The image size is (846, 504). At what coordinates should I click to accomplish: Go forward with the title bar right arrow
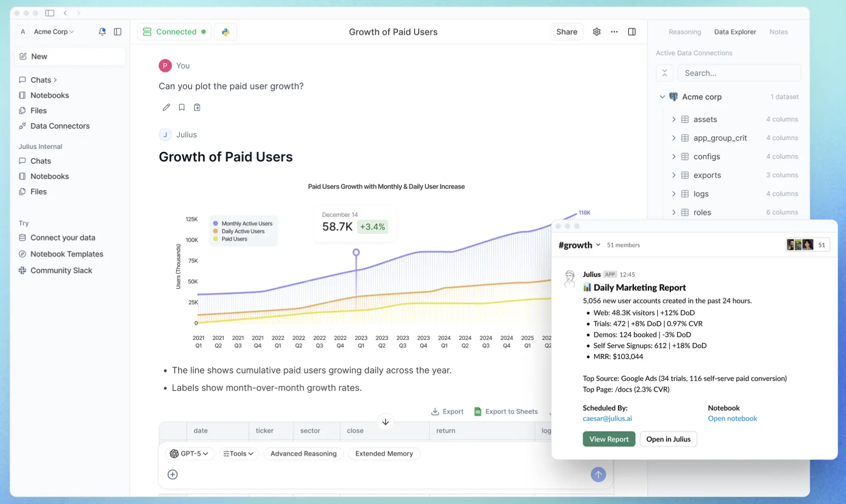click(78, 13)
